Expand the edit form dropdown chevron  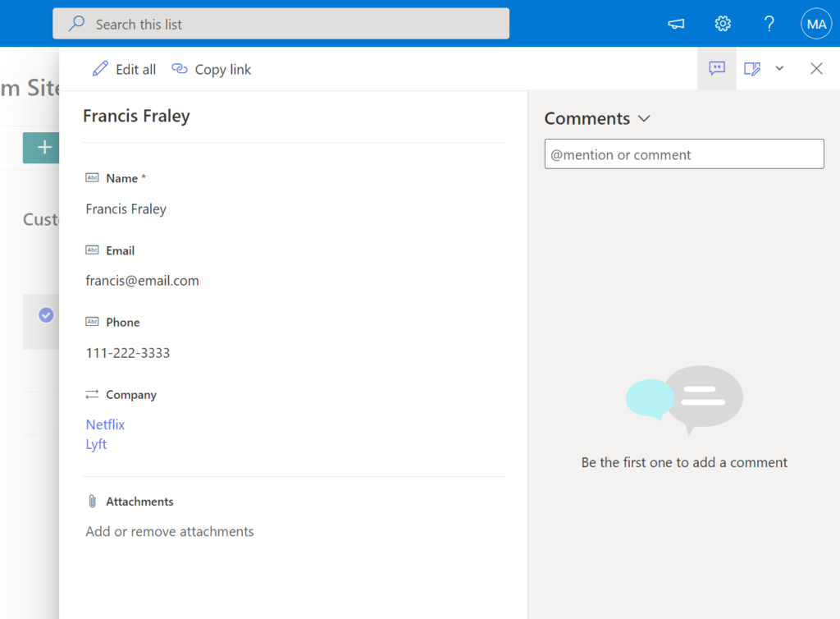(779, 68)
